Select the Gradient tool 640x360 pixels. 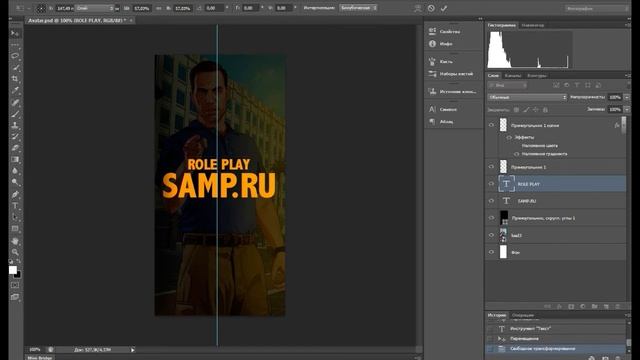click(15, 160)
